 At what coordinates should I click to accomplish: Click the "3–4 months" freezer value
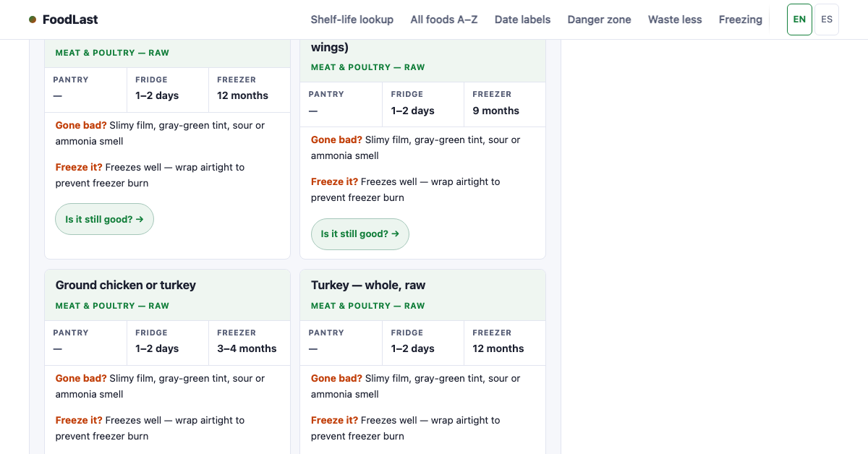pyautogui.click(x=247, y=348)
